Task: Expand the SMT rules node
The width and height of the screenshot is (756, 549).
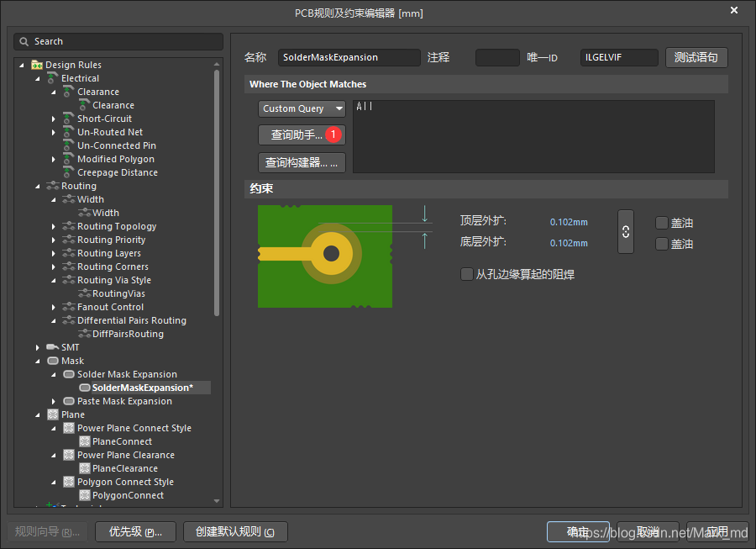Action: click(x=38, y=347)
